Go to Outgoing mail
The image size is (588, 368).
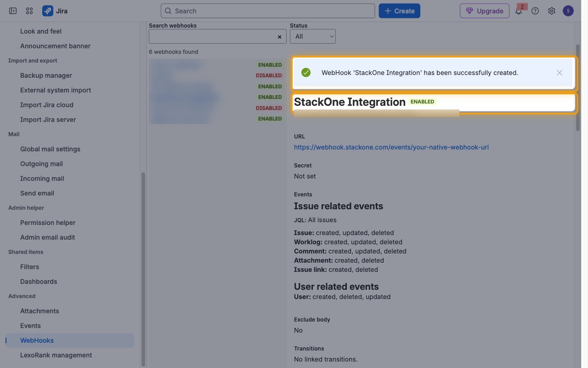click(41, 164)
